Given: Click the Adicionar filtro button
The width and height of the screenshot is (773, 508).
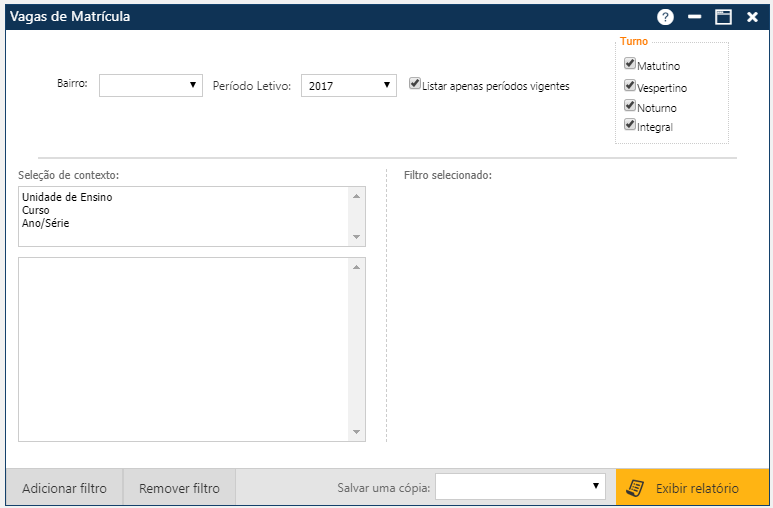Looking at the screenshot, I should [x=64, y=488].
